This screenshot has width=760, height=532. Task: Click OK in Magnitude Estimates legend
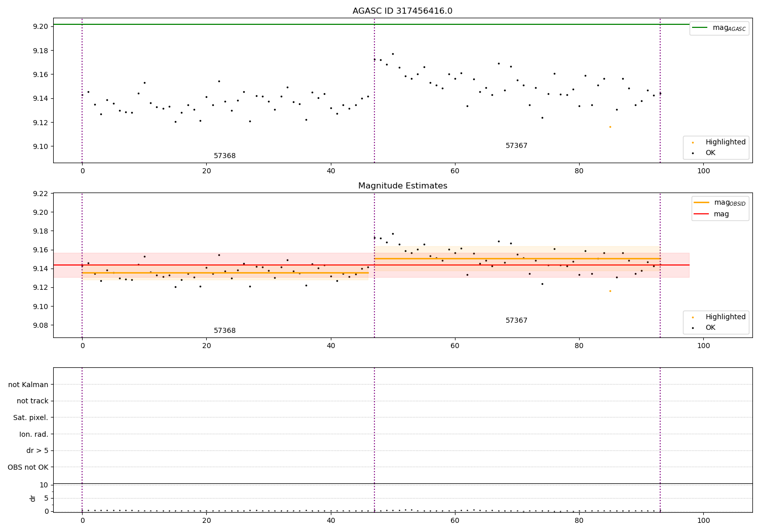click(710, 328)
